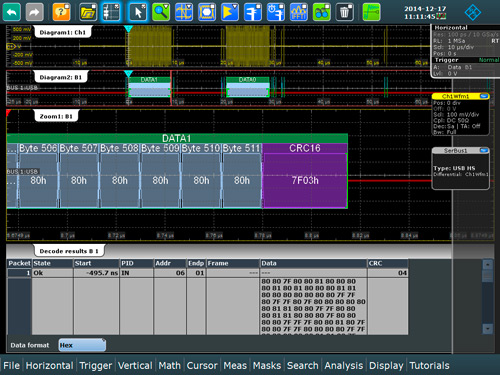The image size is (500, 375).
Task: Minimize the Ch1Wfm1 signal icon
Action: point(484,96)
